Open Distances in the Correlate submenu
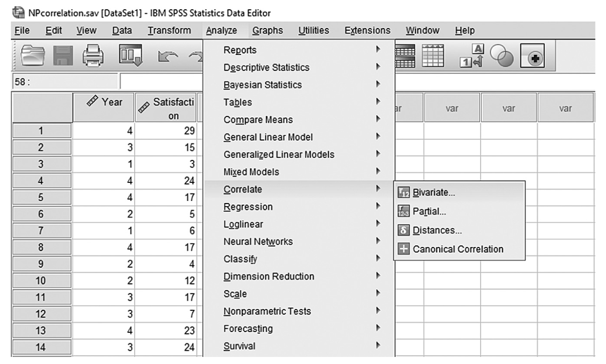Image resolution: width=606 pixels, height=364 pixels. (434, 230)
